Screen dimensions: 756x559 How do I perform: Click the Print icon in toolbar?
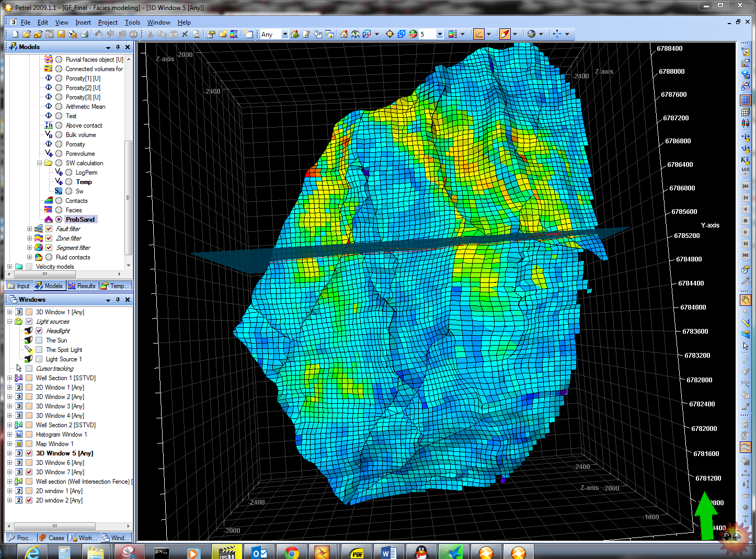click(84, 34)
